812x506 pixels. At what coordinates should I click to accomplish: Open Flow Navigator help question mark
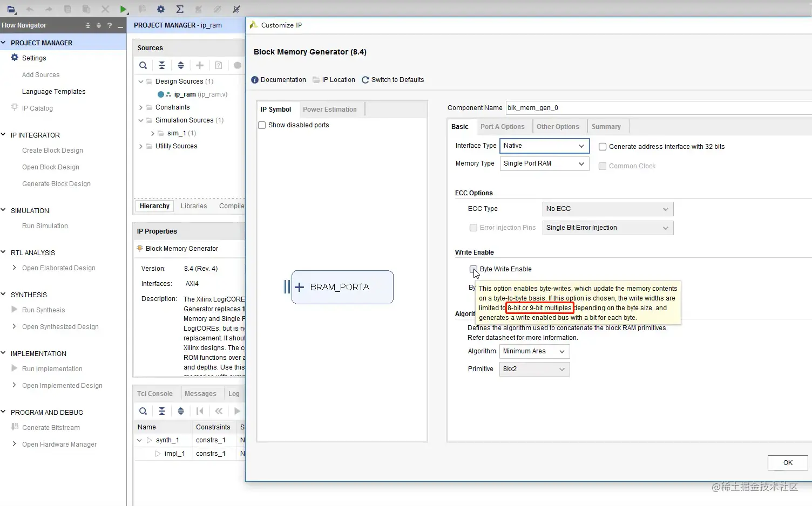coord(110,25)
